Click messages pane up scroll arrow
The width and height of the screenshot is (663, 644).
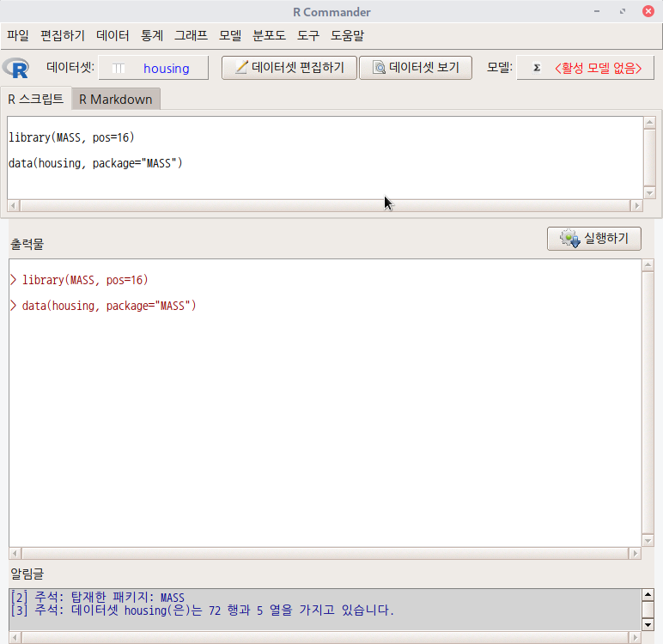(x=648, y=594)
